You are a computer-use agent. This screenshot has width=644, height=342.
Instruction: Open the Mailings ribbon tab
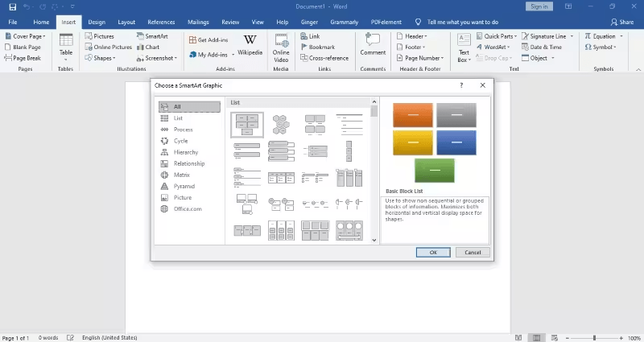point(198,22)
